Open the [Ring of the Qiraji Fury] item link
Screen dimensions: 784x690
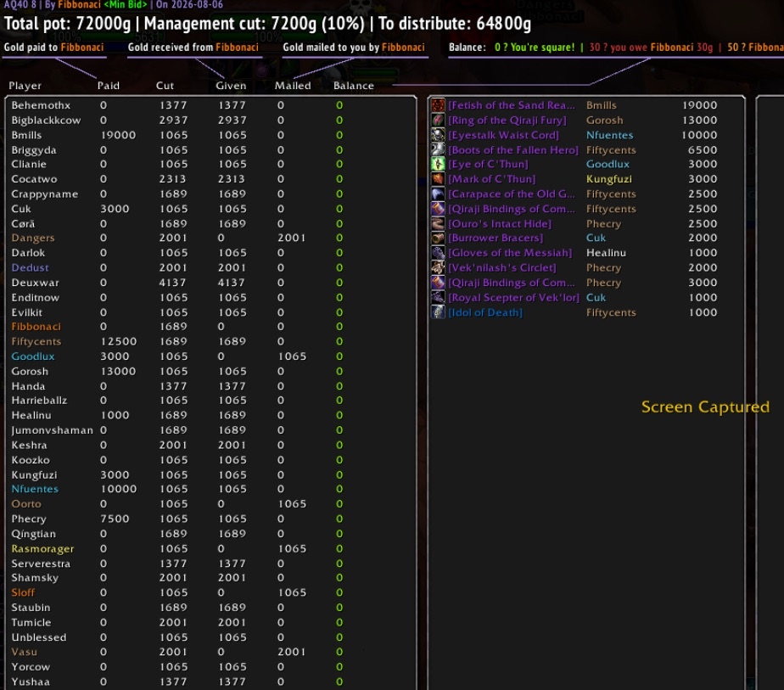point(507,121)
